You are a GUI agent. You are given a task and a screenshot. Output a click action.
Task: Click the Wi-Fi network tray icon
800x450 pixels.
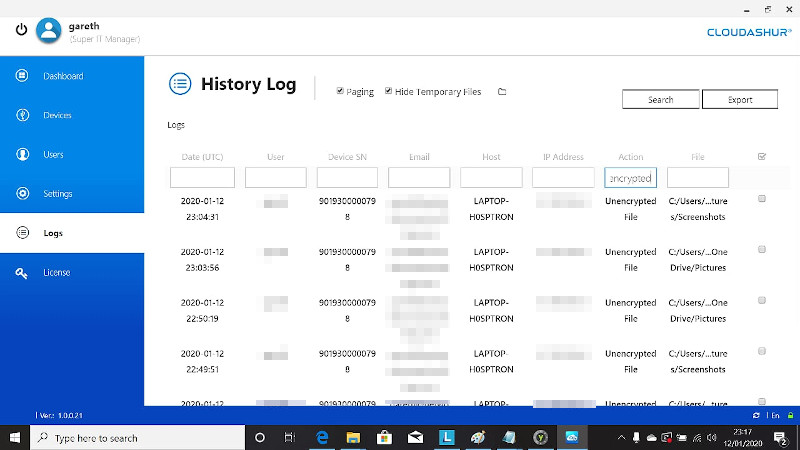(697, 438)
